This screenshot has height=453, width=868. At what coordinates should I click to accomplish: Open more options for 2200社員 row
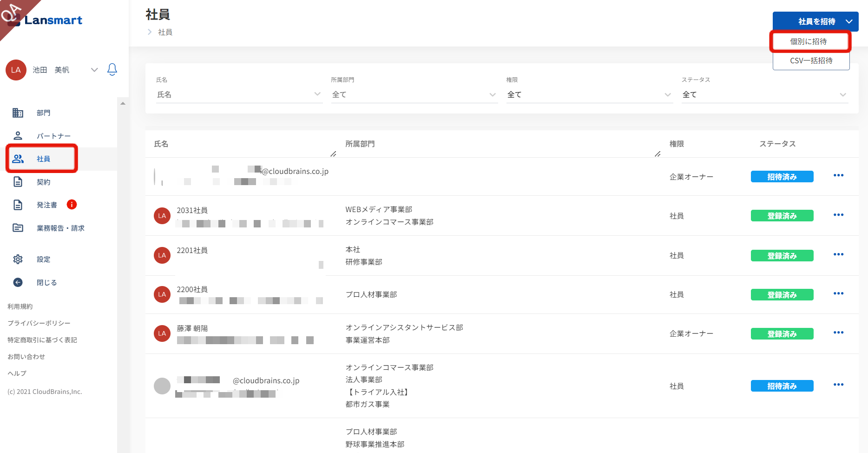(x=838, y=293)
